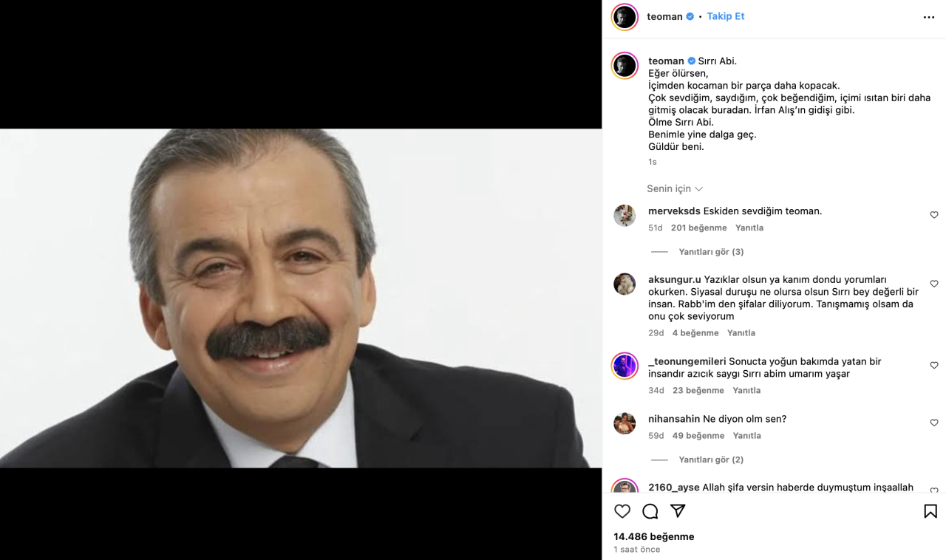Like merveksds's comment
The image size is (946, 560).
(934, 215)
